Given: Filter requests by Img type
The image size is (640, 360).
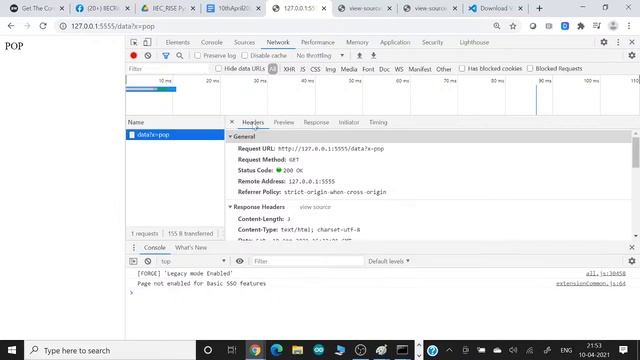Looking at the screenshot, I should click(330, 69).
